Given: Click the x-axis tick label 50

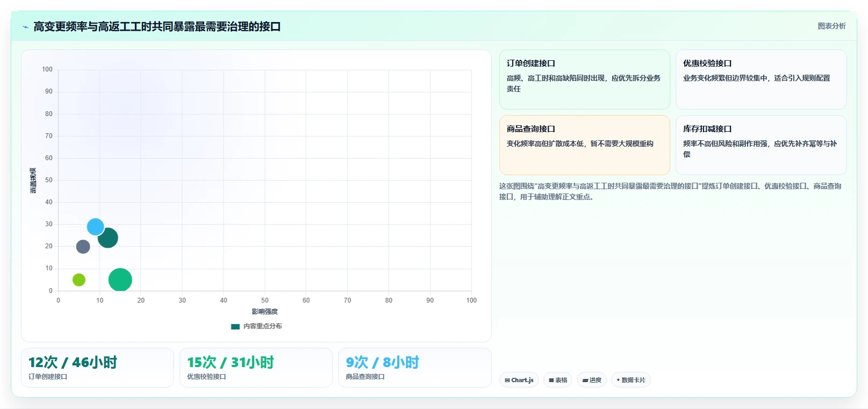Looking at the screenshot, I should 265,300.
